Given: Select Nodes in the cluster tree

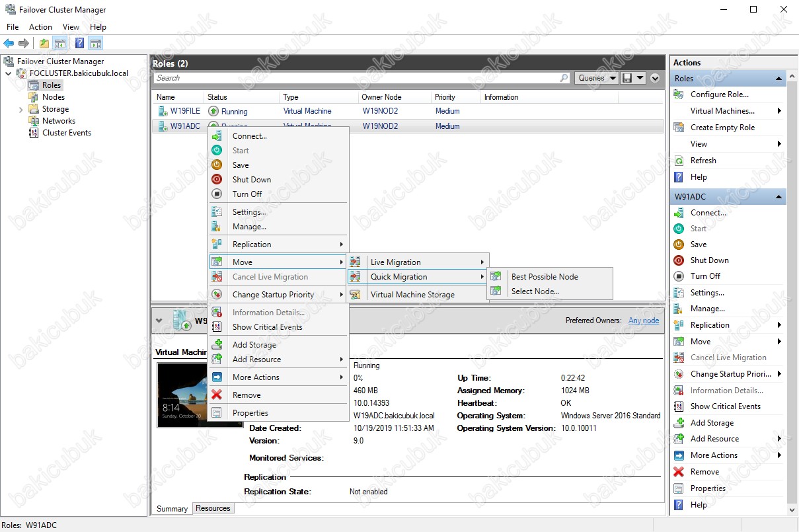Looking at the screenshot, I should coord(54,97).
